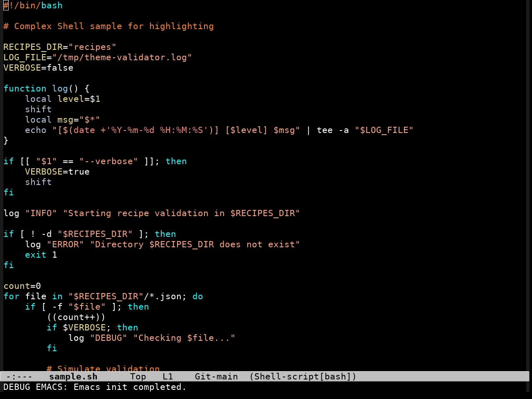Place cursor on the #!/bin/bash shebang line

pos(33,5)
